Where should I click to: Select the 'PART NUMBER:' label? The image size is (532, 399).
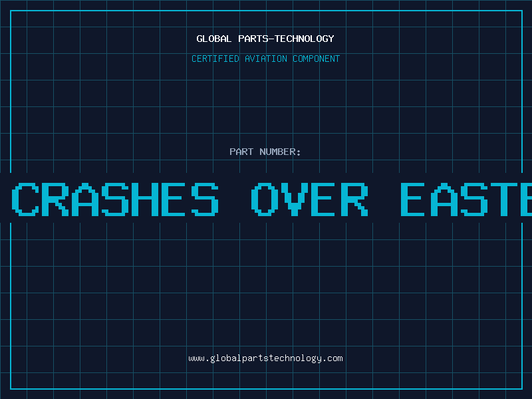click(x=265, y=152)
